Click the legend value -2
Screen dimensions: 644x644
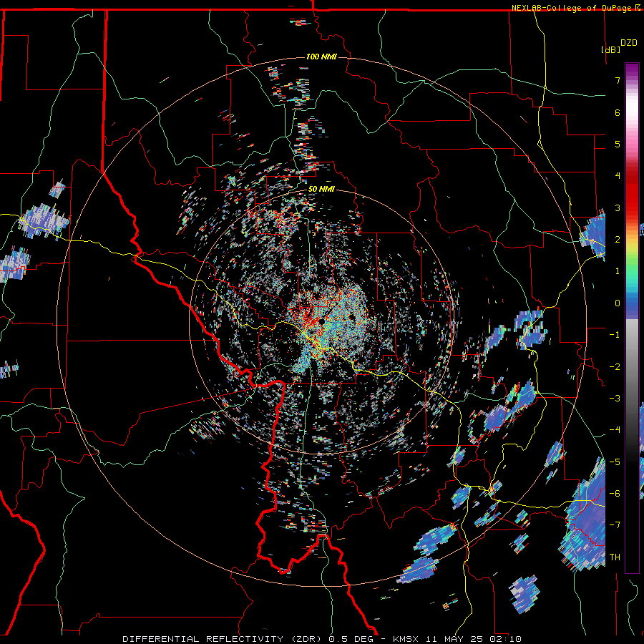pyautogui.click(x=615, y=366)
